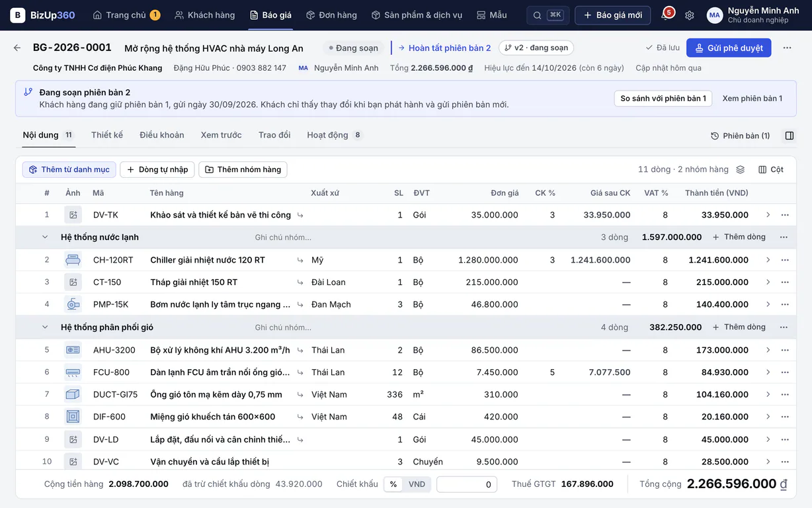This screenshot has height=508, width=812.
Task: Open more options for row FCU-800
Action: [785, 372]
